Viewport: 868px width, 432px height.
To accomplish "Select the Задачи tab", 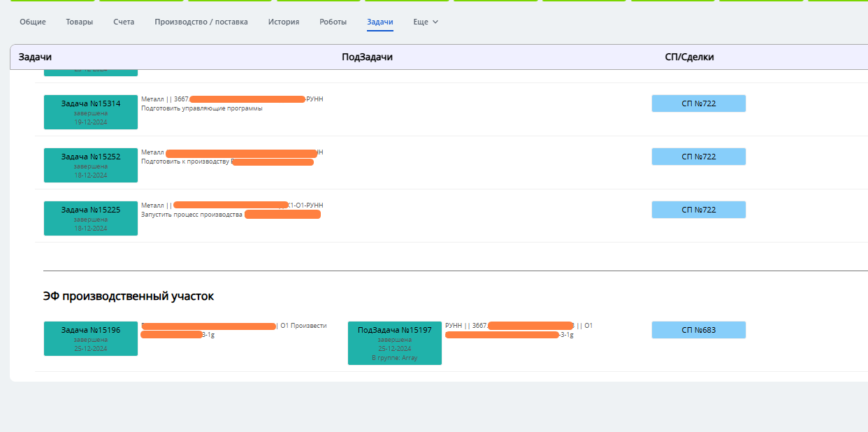I will 380,22.
